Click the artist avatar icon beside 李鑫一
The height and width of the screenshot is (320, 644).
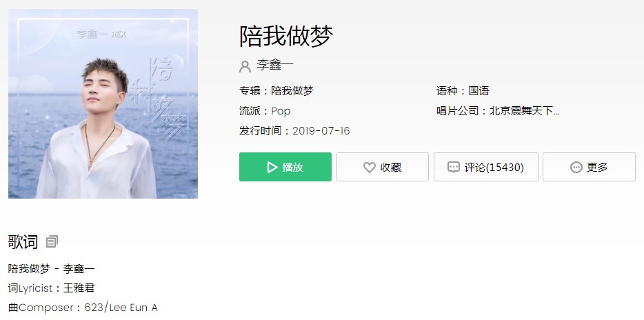tap(245, 66)
